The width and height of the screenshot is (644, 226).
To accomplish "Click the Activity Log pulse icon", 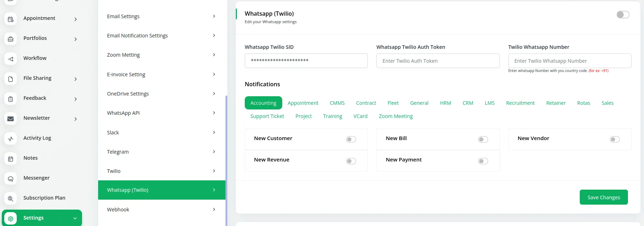I will [x=11, y=139].
